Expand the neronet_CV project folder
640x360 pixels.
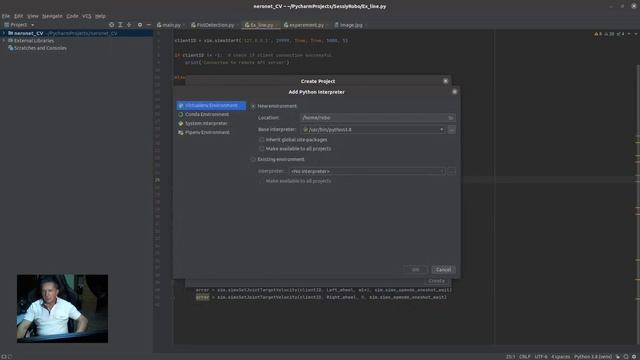[x=4, y=33]
